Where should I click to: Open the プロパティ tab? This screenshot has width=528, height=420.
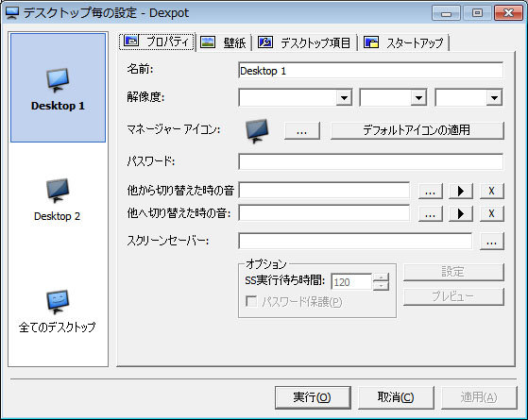(x=157, y=42)
